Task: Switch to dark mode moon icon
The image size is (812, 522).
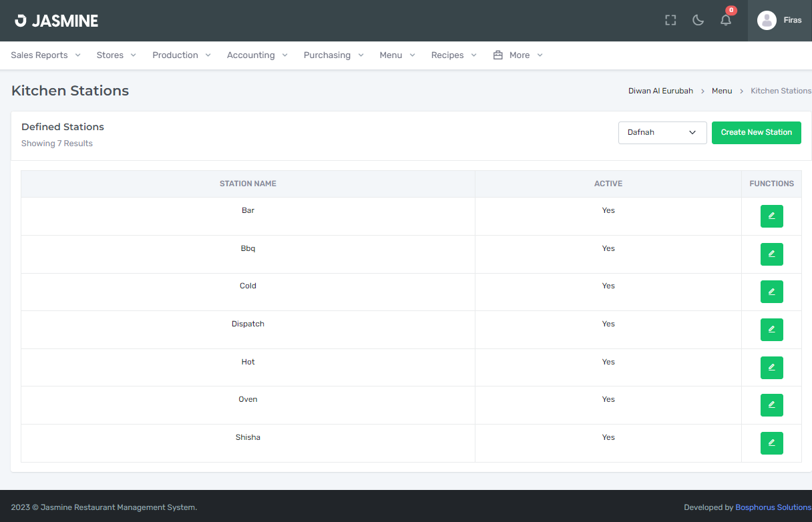Action: pyautogui.click(x=698, y=21)
